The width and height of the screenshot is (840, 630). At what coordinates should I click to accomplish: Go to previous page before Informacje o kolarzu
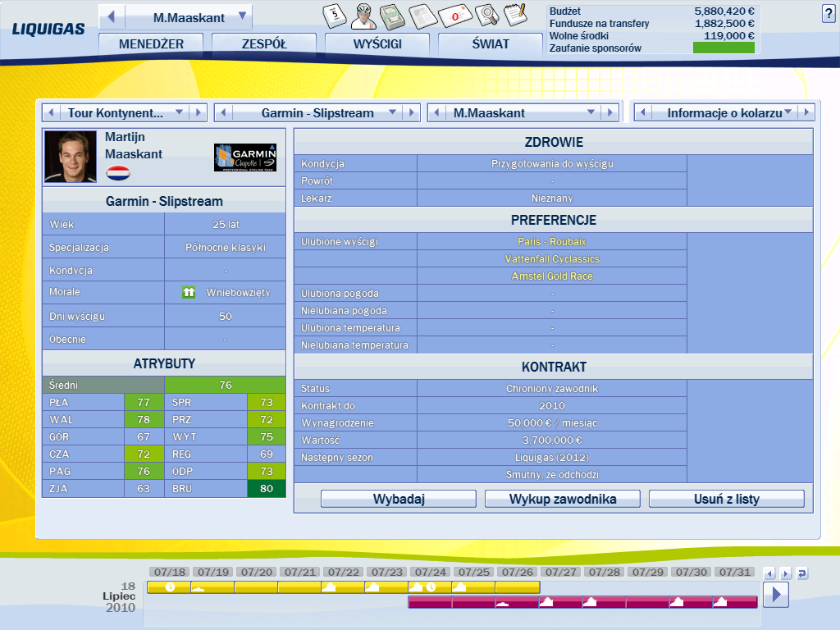643,112
